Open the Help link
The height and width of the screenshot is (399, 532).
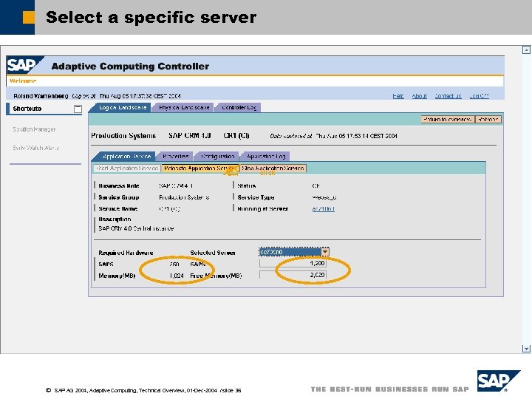coord(398,96)
